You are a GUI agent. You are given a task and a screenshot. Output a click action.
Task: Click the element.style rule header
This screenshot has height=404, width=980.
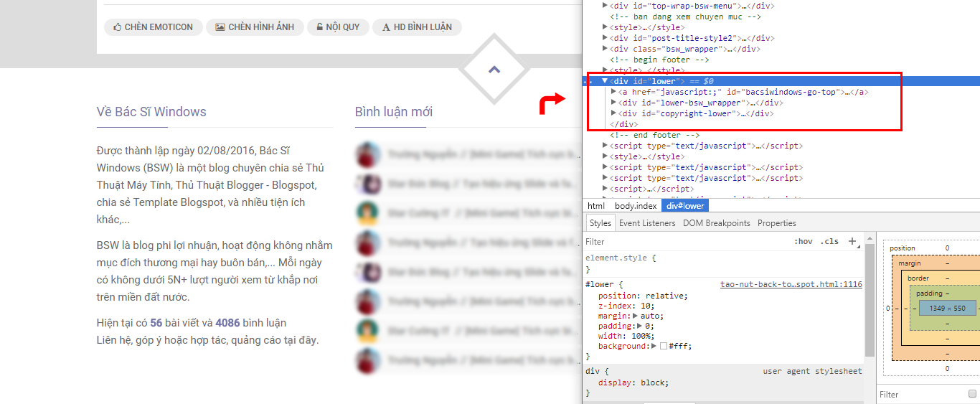click(621, 257)
